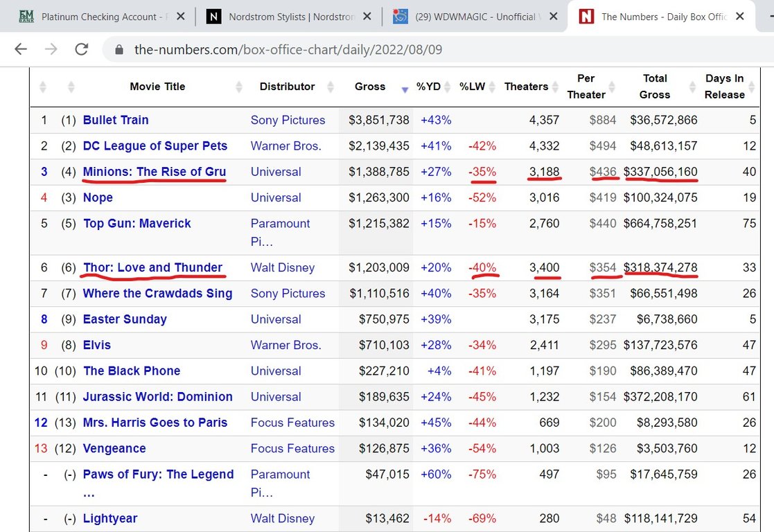Open Walt Disney distributor for Thor
Screen dimensions: 774x532
(x=282, y=267)
